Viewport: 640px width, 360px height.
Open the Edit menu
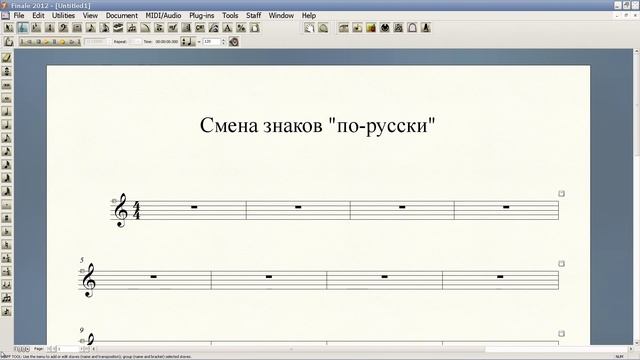pos(38,16)
